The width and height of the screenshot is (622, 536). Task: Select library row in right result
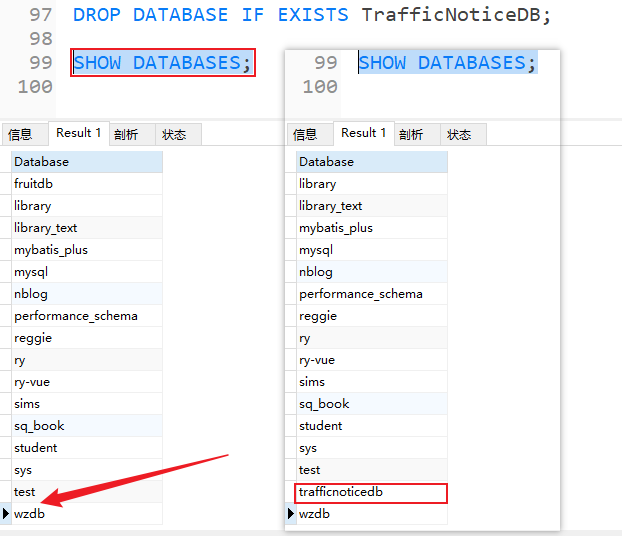coord(372,184)
